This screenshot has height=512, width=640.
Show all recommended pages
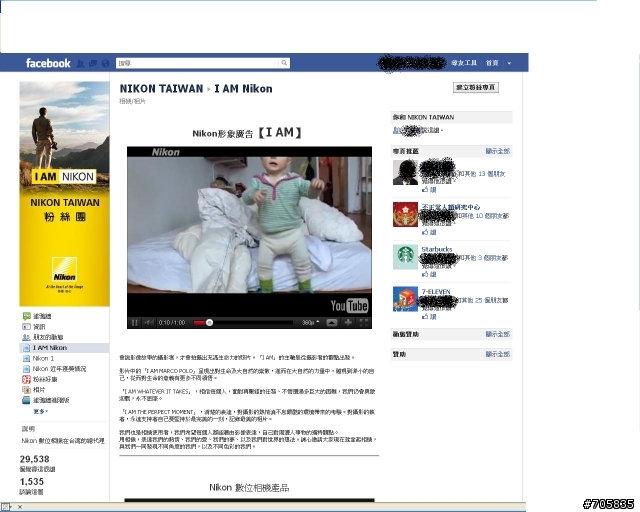pos(498,151)
